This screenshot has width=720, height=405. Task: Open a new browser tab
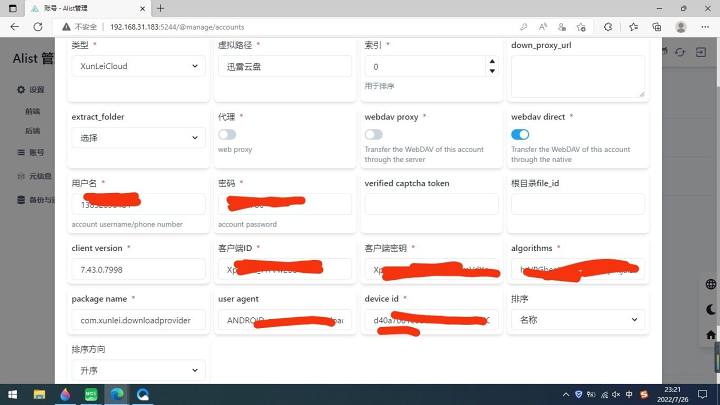(x=160, y=8)
